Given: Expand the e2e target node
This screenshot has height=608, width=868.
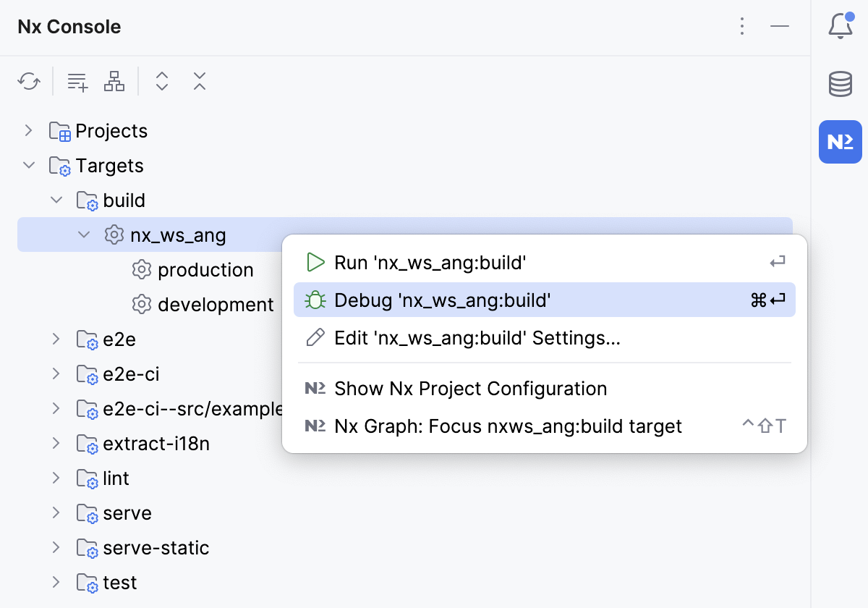Looking at the screenshot, I should tap(56, 339).
